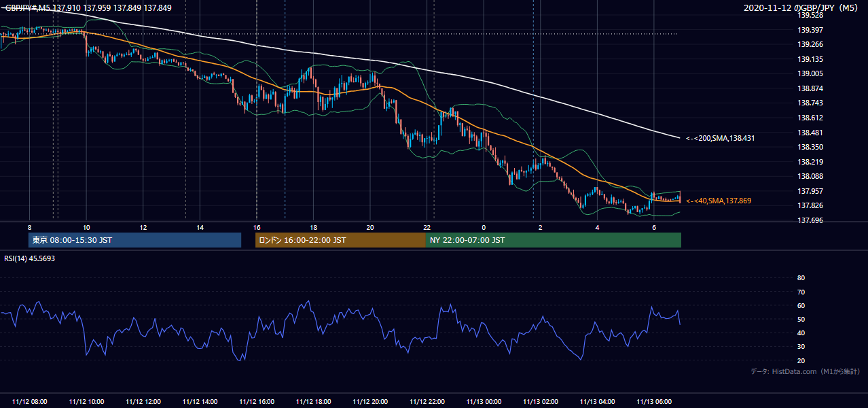
Task: Click the RSI(14) 45.5693 indicator label
Action: [30, 258]
